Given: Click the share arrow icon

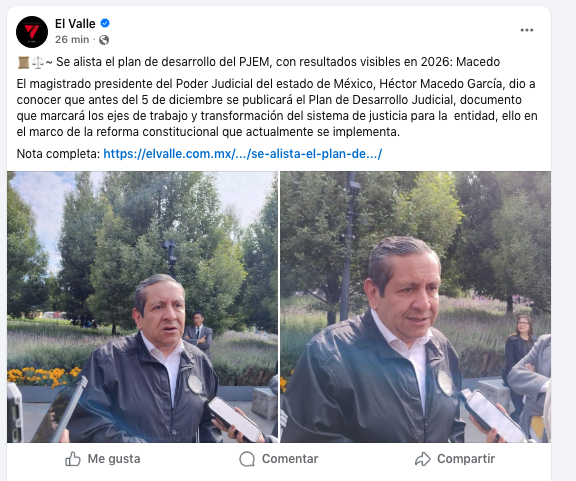Looking at the screenshot, I should click(422, 459).
